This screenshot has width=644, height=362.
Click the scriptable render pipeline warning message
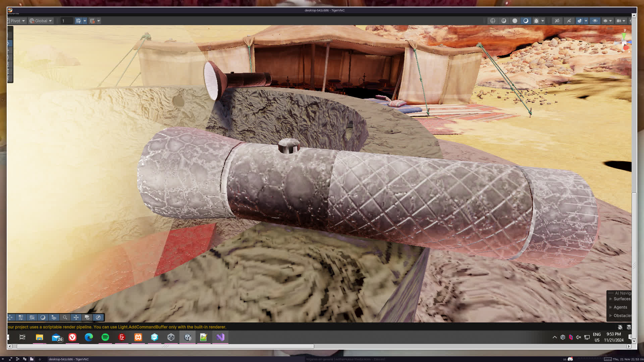tap(117, 327)
